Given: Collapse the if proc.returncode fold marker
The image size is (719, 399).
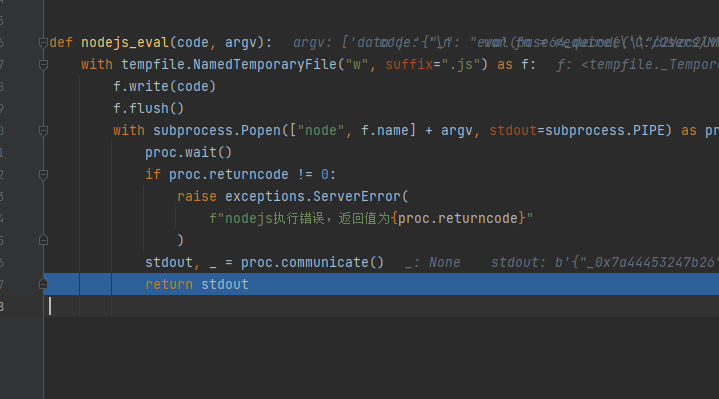Looking at the screenshot, I should click(x=43, y=175).
